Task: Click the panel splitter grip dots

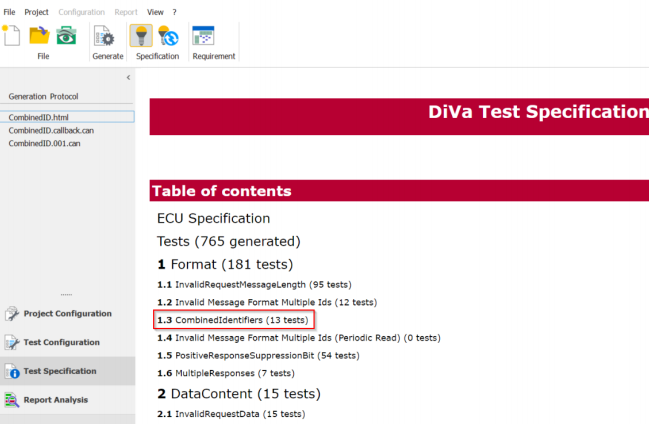Action: [66, 295]
